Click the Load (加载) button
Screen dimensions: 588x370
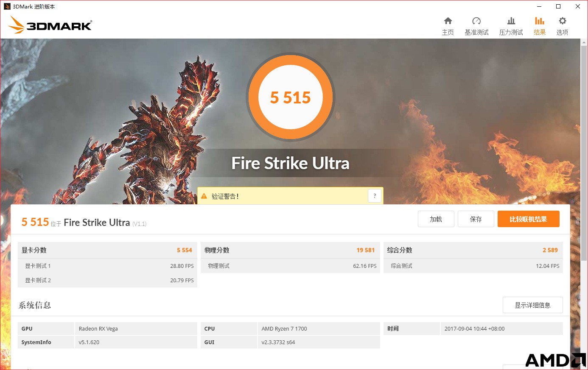pos(436,219)
